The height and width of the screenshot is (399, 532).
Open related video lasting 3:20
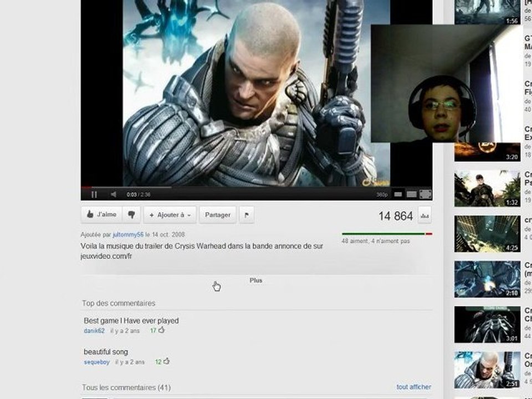[x=487, y=152]
